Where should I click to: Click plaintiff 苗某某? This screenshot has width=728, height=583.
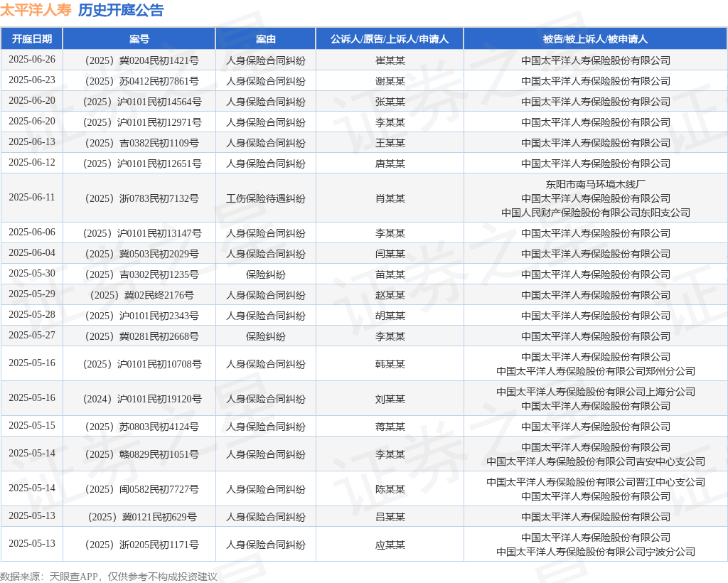tap(390, 274)
